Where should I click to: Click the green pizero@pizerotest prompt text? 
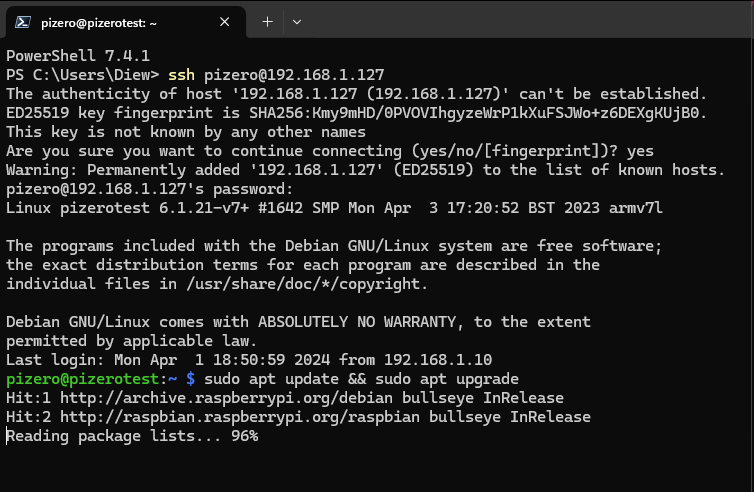coord(77,379)
